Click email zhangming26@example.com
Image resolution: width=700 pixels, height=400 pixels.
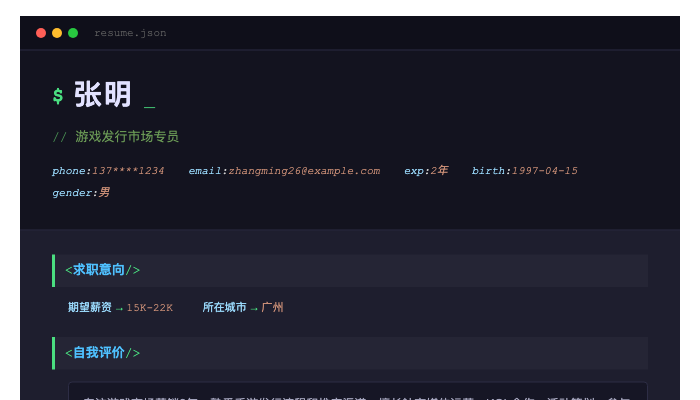(304, 171)
